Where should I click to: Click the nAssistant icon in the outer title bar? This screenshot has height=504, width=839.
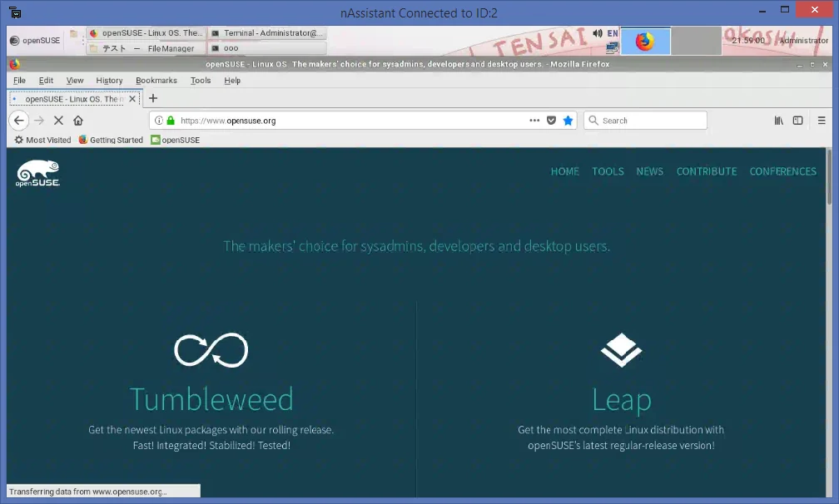(x=15, y=12)
